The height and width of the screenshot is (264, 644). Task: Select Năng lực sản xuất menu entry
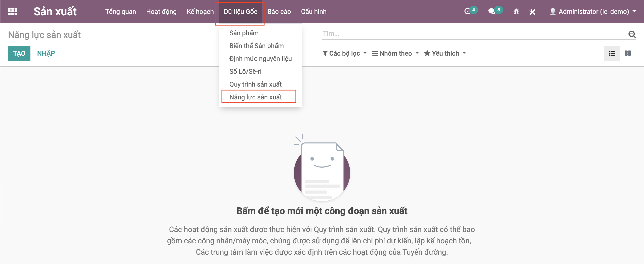256,97
